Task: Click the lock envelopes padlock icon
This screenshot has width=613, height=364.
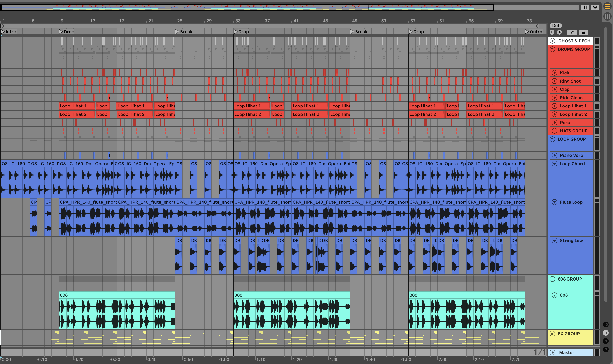Action: [584, 32]
